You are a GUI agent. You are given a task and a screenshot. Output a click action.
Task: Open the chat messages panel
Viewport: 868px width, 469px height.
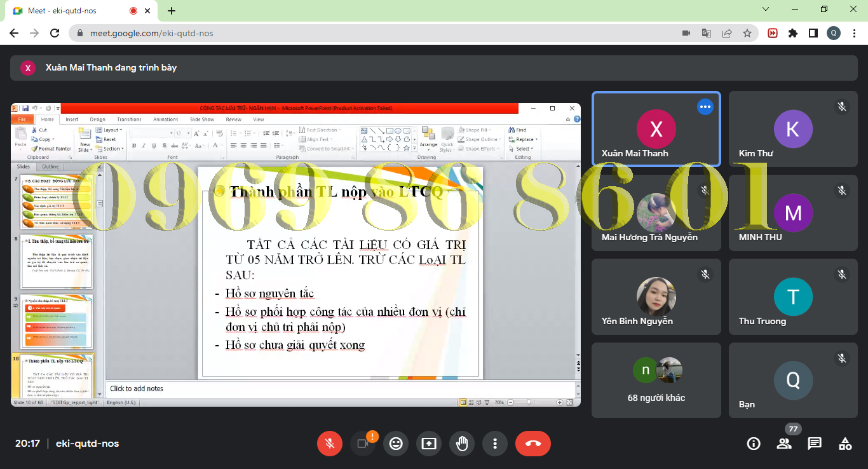(815, 444)
